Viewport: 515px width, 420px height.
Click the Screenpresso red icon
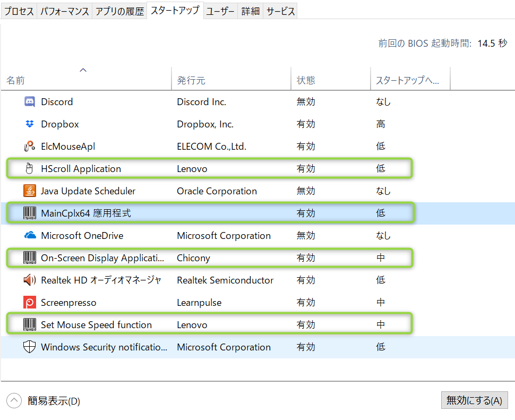click(x=30, y=303)
